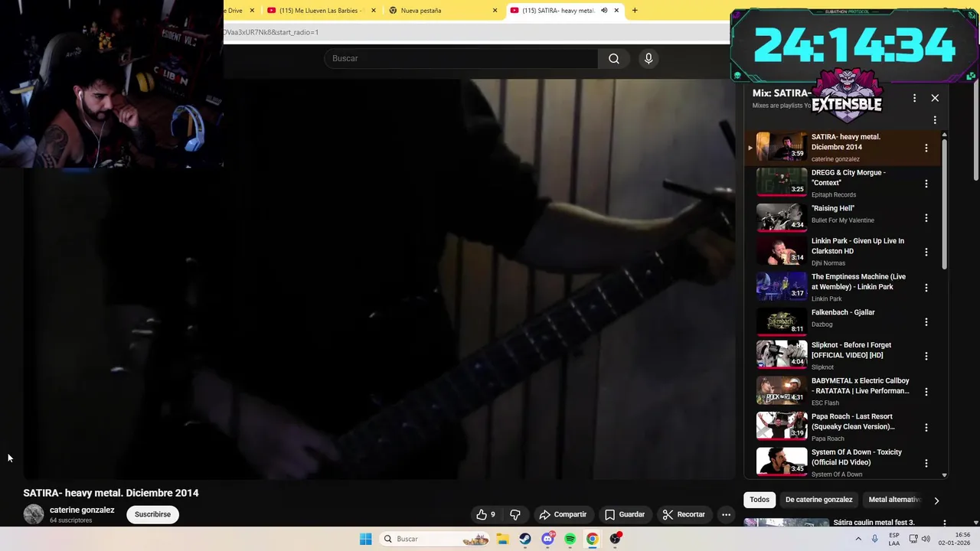Open more actions ellipsis under video
This screenshot has height=551, width=980.
coord(727,514)
